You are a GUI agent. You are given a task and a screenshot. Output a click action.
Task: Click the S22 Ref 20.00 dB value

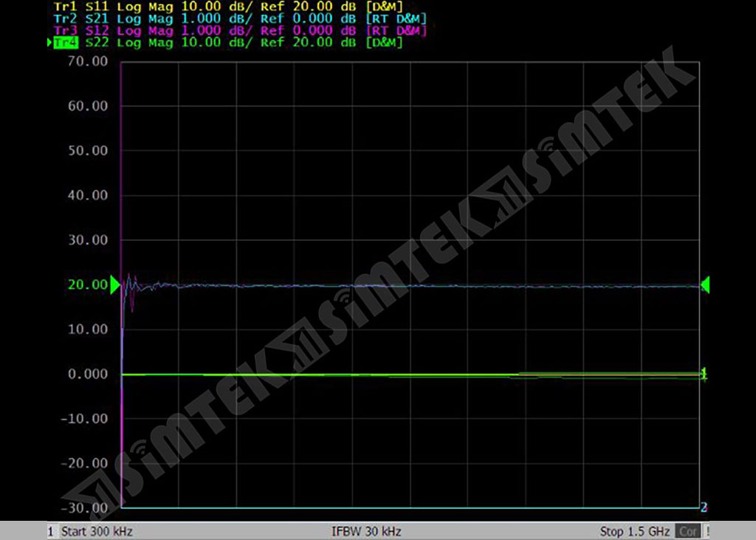[324, 42]
